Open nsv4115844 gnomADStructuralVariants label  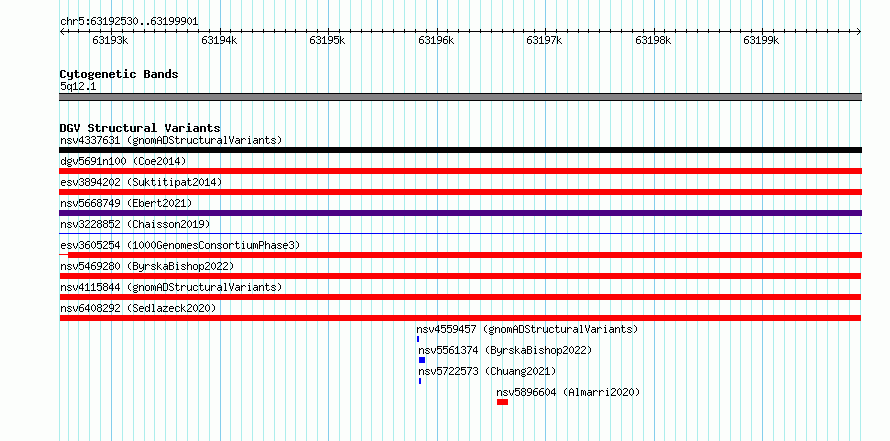[x=171, y=287]
